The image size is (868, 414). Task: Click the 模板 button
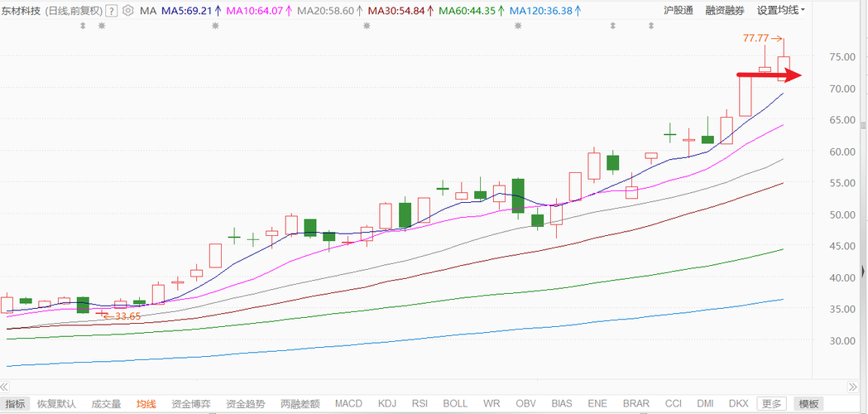tap(808, 403)
